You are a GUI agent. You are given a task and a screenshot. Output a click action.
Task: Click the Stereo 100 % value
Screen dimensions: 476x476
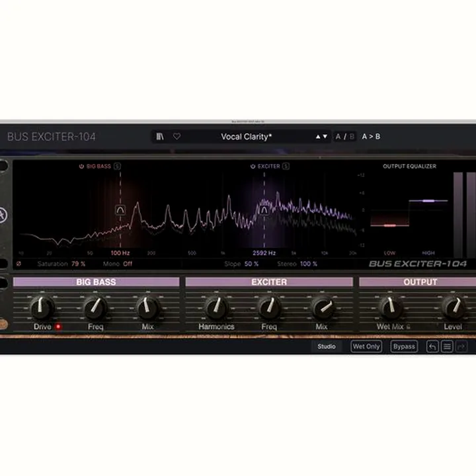tap(309, 264)
